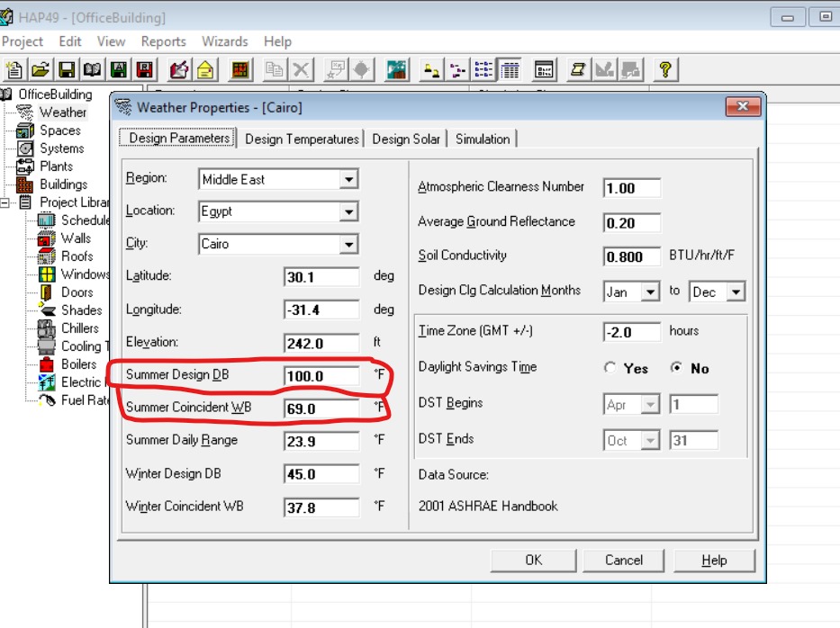
Task: Open the Region dropdown
Action: (348, 179)
